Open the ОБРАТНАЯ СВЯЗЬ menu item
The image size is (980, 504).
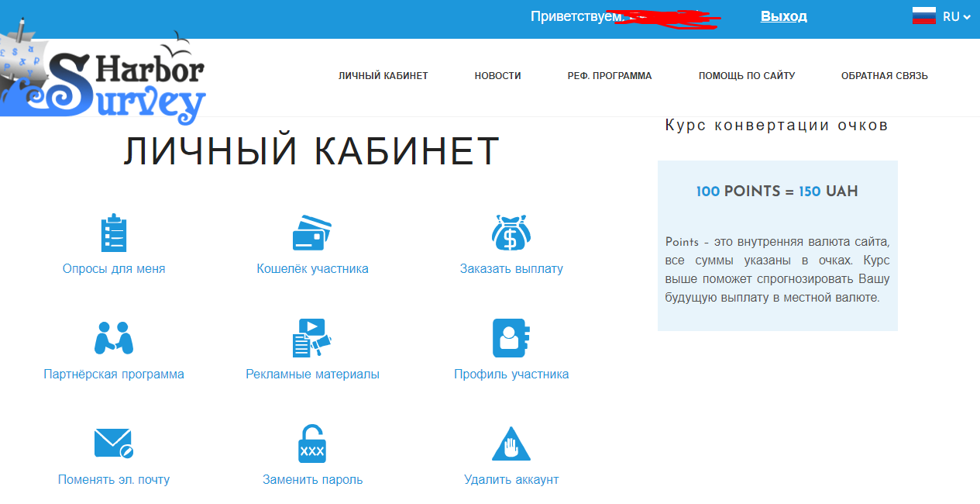click(x=884, y=76)
